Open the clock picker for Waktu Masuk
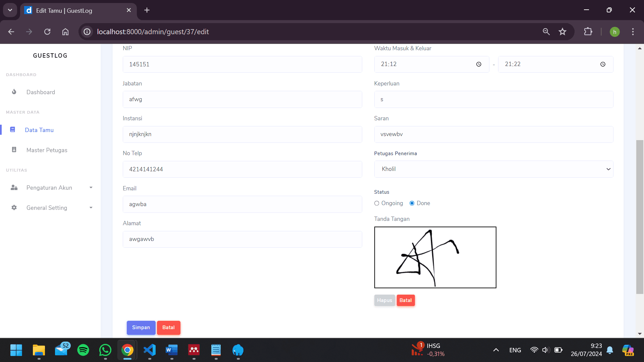This screenshot has height=362, width=644. (479, 64)
